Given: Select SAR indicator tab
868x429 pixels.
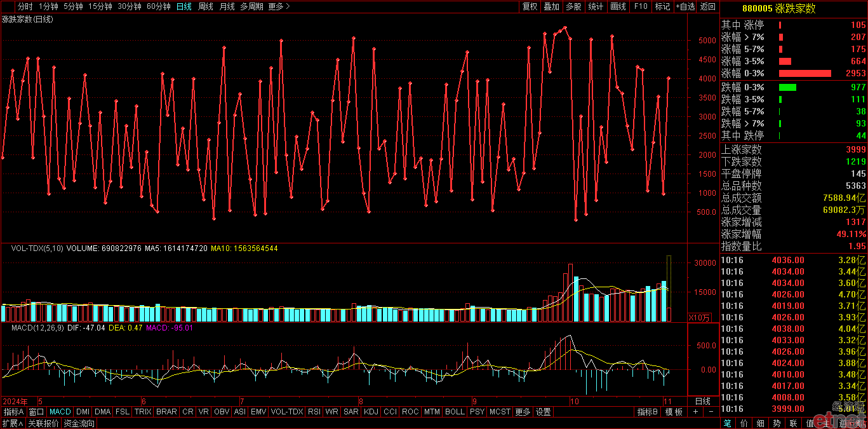Looking at the screenshot, I should point(351,412).
